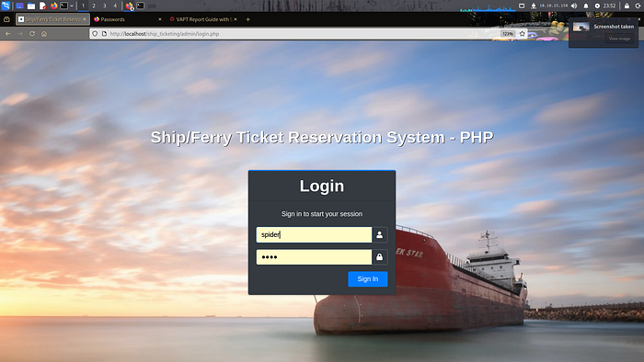Close the Passwords tab
Screen dimensions: 644x362
tap(160, 19)
